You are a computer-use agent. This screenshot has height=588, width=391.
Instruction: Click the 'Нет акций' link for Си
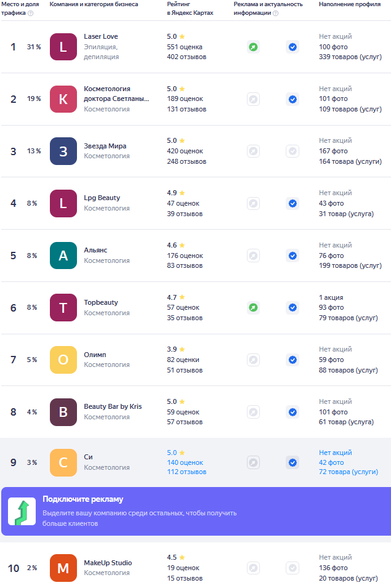335,453
